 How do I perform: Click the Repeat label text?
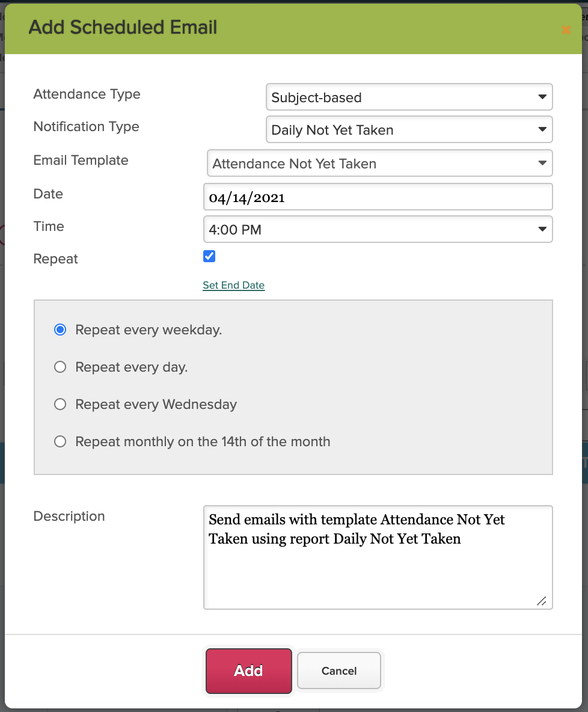pos(55,259)
